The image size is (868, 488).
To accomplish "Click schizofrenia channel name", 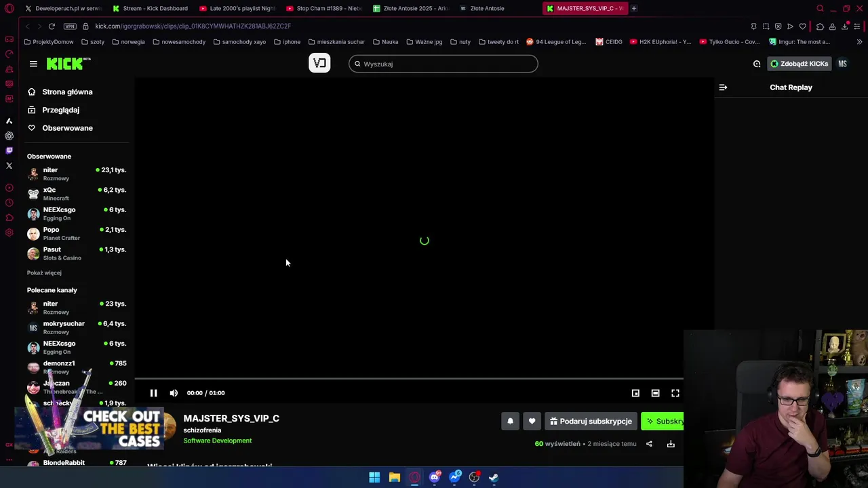I will (x=202, y=430).
